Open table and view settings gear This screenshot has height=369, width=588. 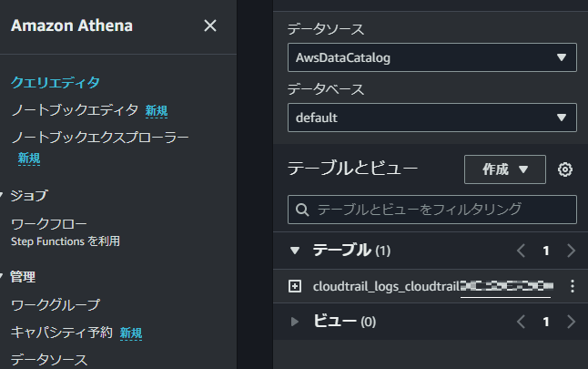pyautogui.click(x=564, y=169)
